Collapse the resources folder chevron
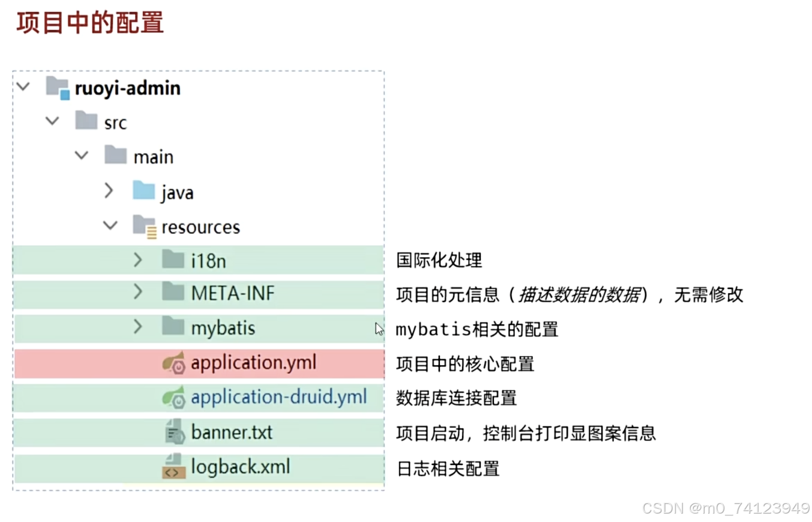This screenshot has width=812, height=522. click(110, 226)
